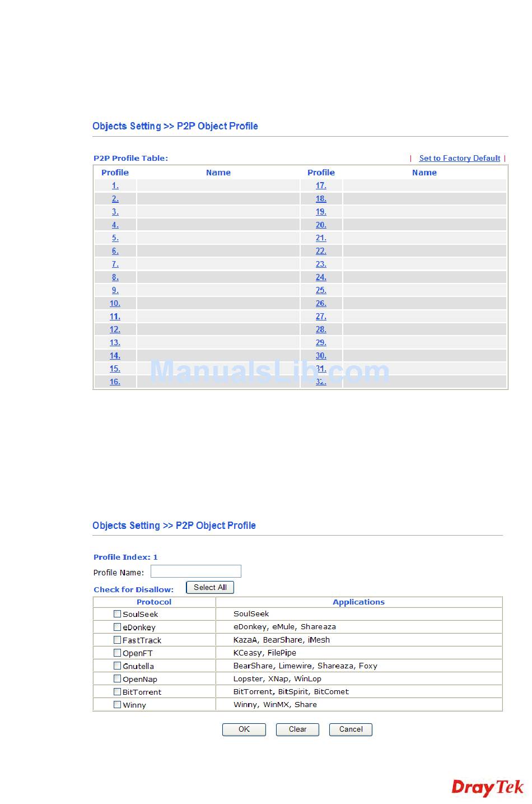
Task: Open P2P profile link 27.
Action: pyautogui.click(x=321, y=317)
